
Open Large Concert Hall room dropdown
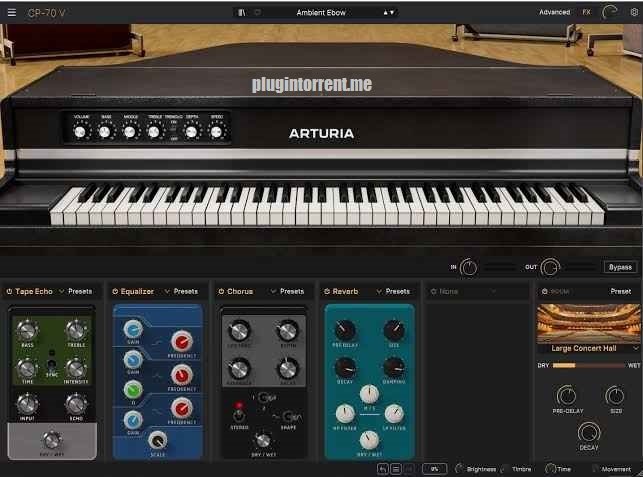pos(588,348)
